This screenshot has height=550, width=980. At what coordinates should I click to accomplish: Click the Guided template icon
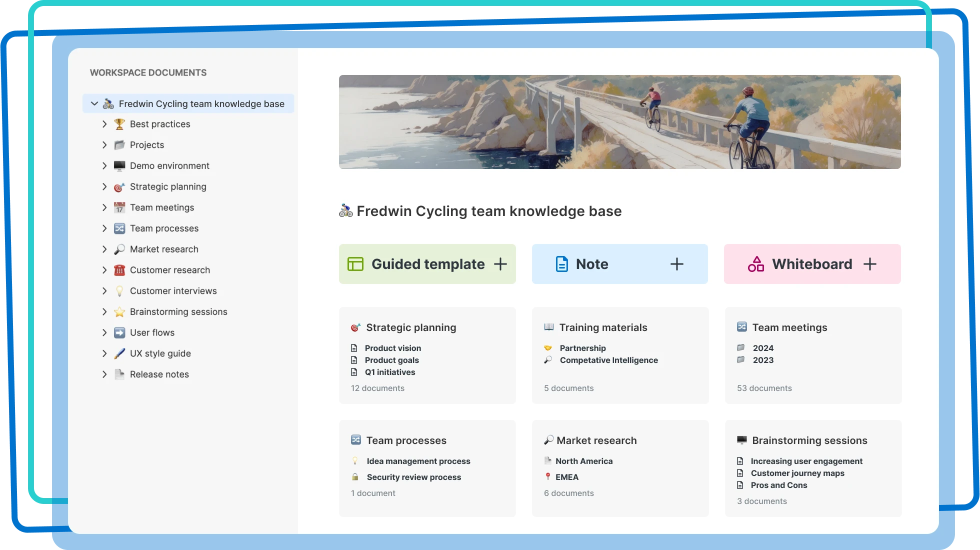click(x=355, y=264)
